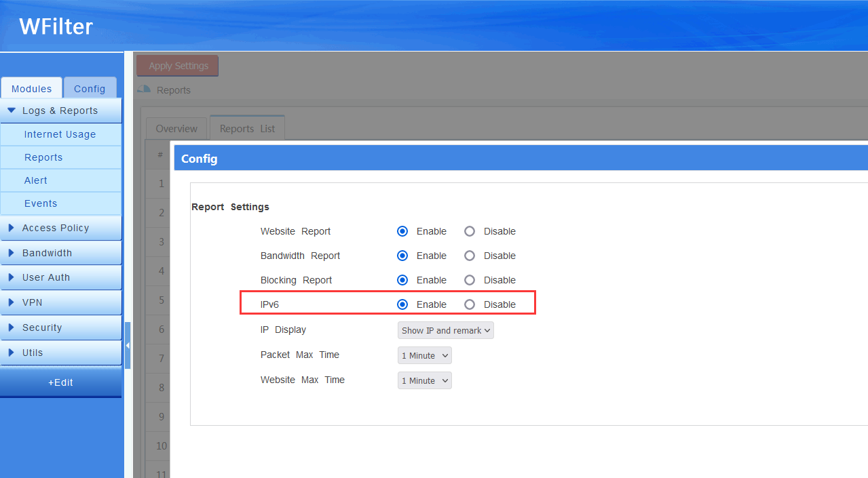Open the Reports List tab
The image size is (868, 478).
point(247,128)
